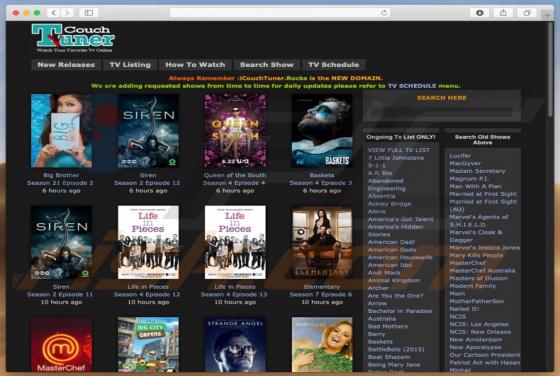Open the TV Schedule menu tab

[334, 65]
